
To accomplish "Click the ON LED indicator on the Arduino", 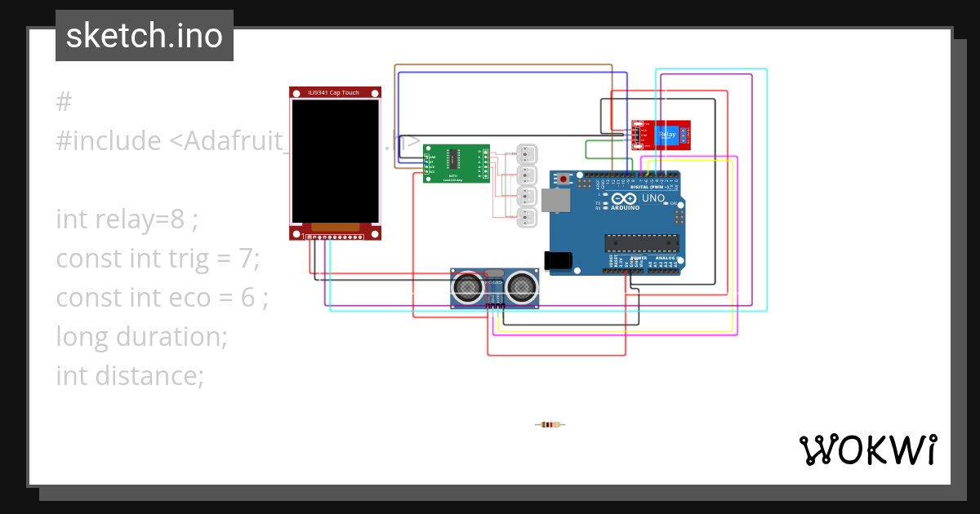I will click(666, 202).
